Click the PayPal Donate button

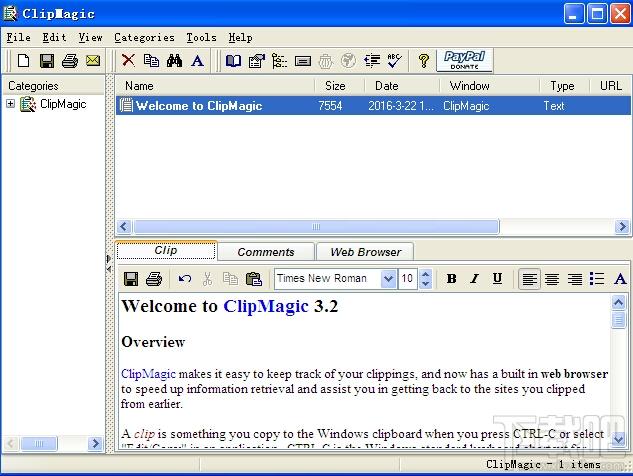coord(465,61)
